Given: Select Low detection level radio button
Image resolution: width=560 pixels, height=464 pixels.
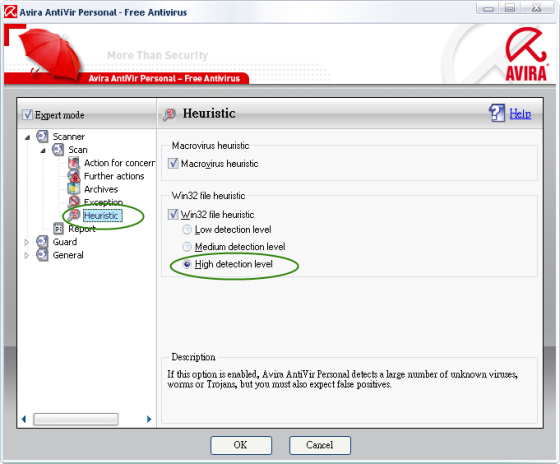Looking at the screenshot, I should [x=187, y=229].
